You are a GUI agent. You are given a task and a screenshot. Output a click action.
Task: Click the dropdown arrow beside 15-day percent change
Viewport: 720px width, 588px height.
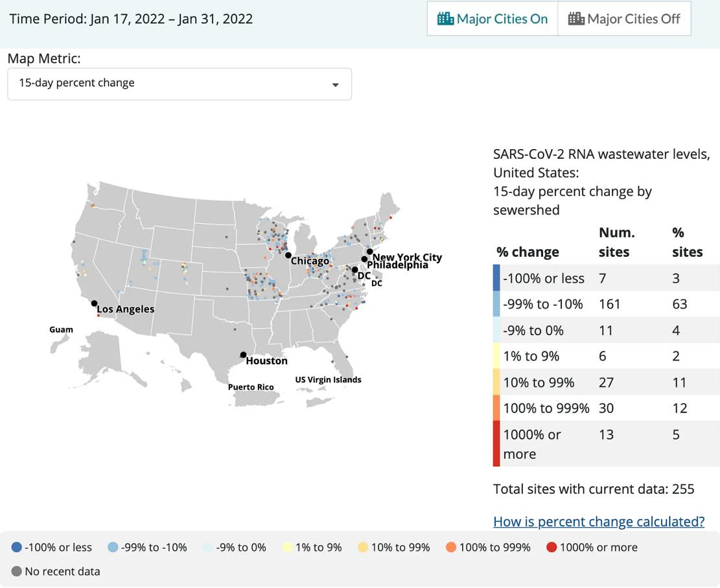(x=335, y=85)
